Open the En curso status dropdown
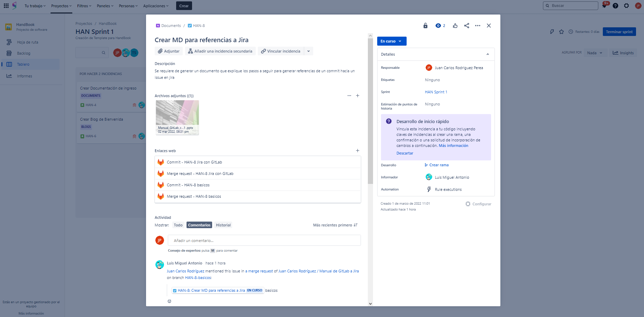Image resolution: width=644 pixels, height=317 pixels. (x=392, y=41)
